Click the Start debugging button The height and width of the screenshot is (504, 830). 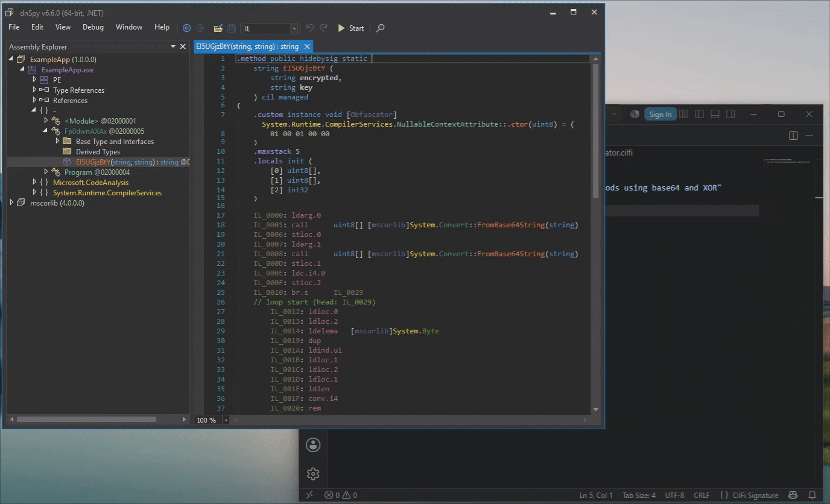pyautogui.click(x=350, y=28)
